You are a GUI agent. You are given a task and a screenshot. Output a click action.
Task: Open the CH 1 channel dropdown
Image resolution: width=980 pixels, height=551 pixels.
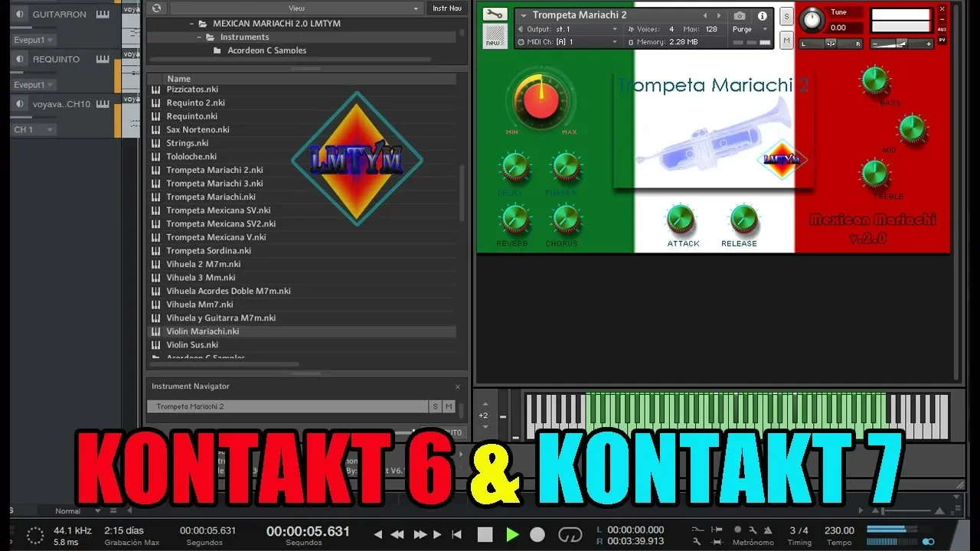(34, 130)
